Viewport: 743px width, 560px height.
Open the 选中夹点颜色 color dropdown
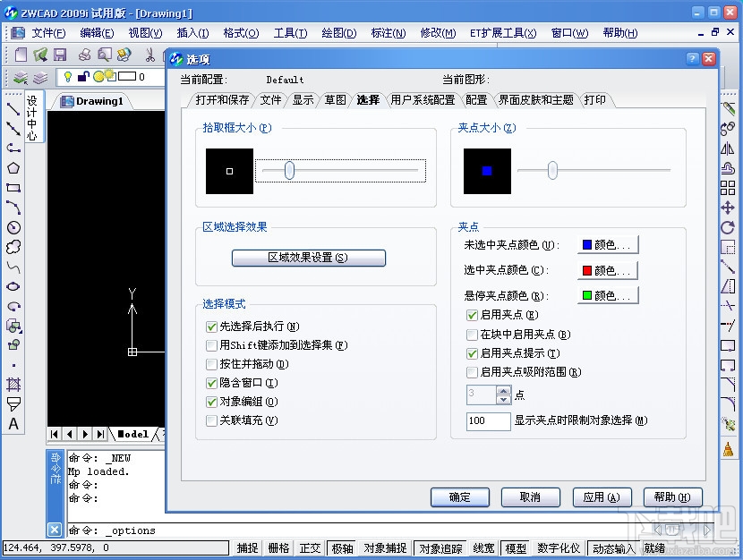[x=608, y=270]
